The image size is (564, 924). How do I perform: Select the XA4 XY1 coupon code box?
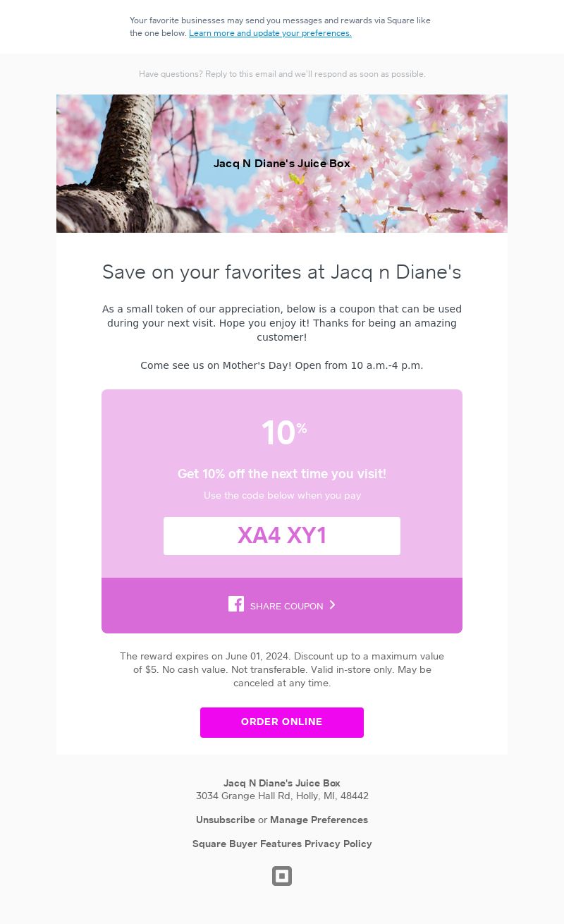282,536
